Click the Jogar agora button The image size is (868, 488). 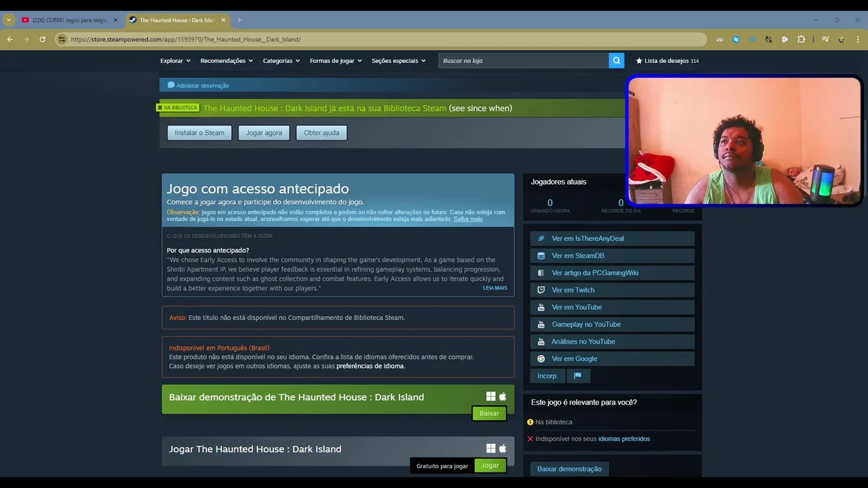(264, 133)
